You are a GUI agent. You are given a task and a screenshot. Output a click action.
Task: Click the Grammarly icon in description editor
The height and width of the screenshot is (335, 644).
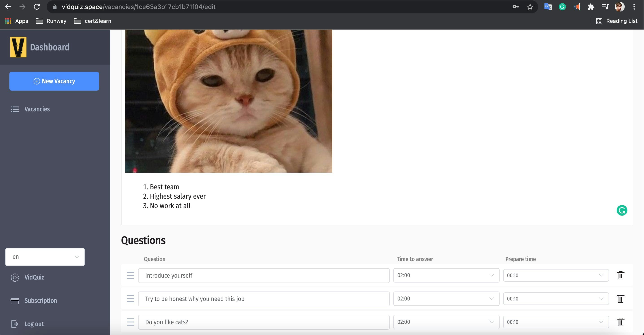pos(622,210)
